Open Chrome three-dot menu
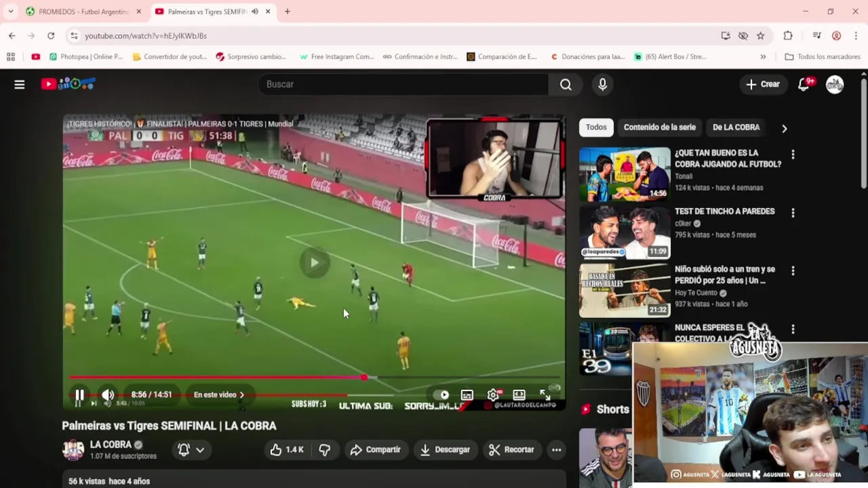Viewport: 868px width, 488px height. pyautogui.click(x=856, y=36)
